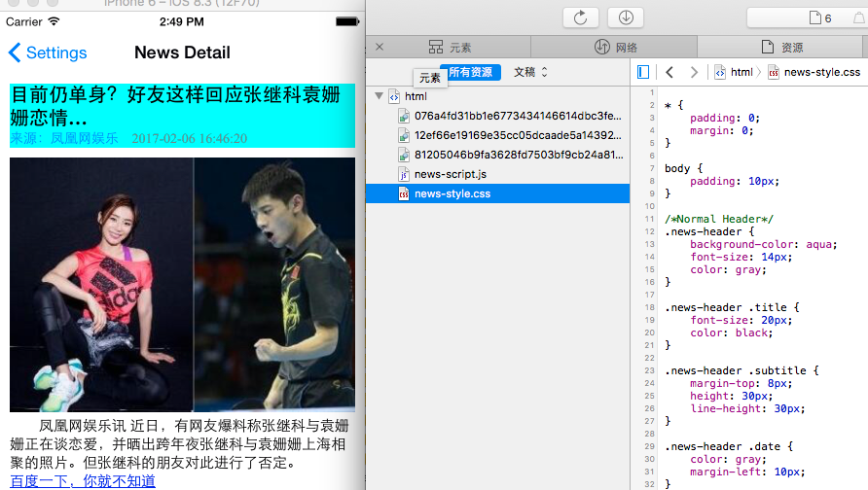
Task: Click the JS file icon beside news-script.js
Action: tap(404, 174)
